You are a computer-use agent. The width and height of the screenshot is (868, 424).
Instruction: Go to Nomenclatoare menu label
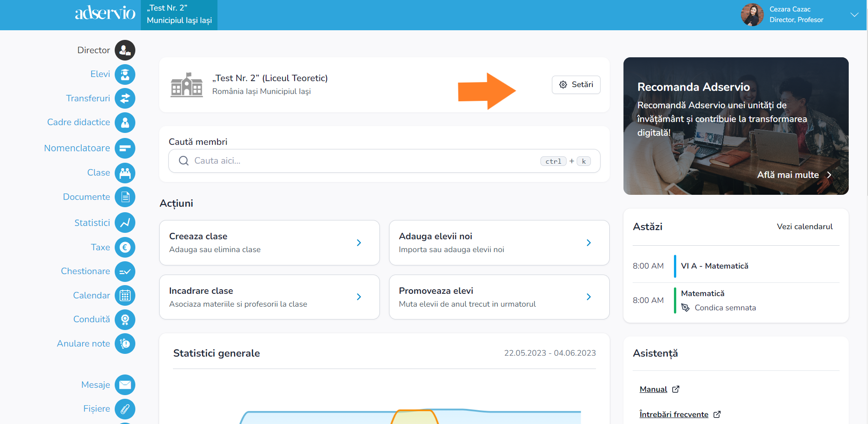coord(77,148)
